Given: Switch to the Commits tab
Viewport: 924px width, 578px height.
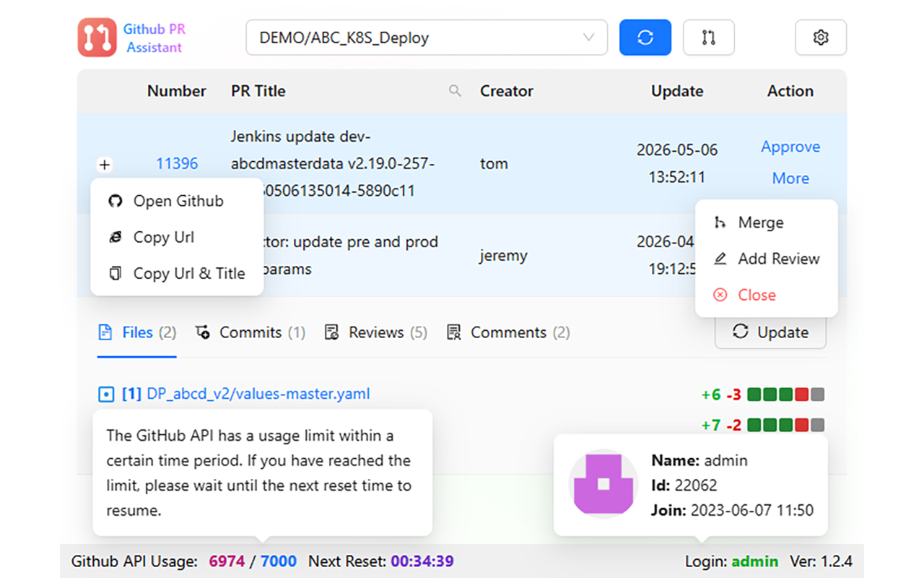Looking at the screenshot, I should click(250, 332).
